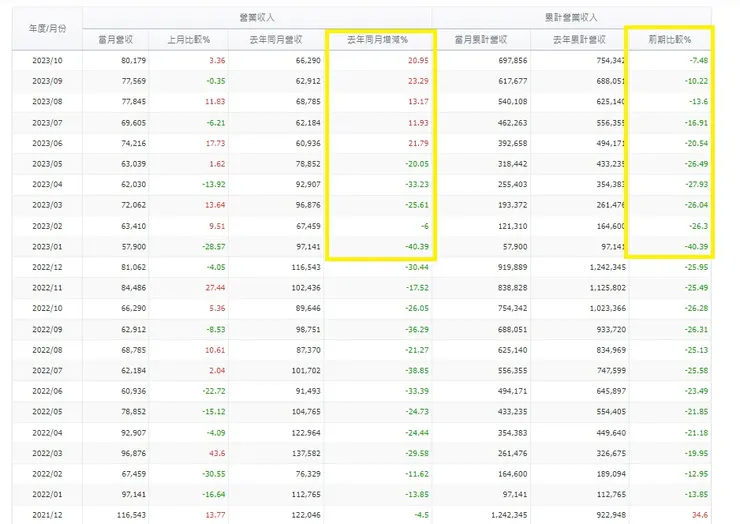This screenshot has height=524, width=740.
Task: Click the 去年累計營收 column header
Action: [x=580, y=40]
